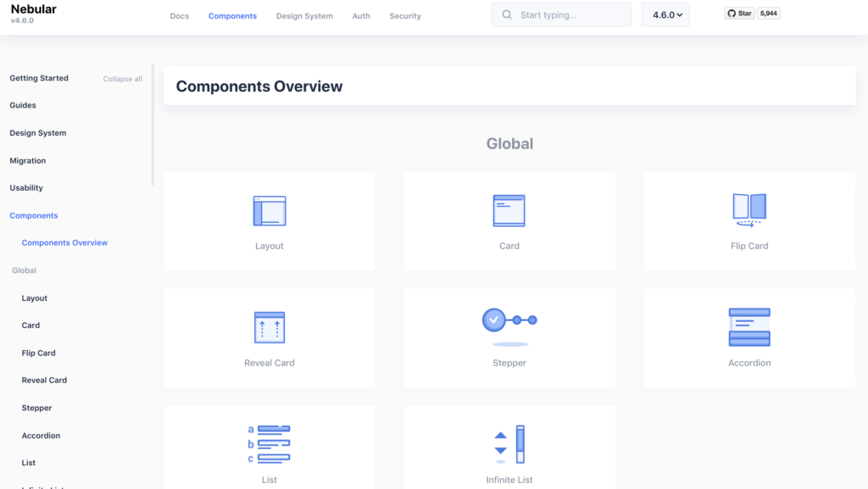
Task: Switch to the Auth section
Action: (x=361, y=15)
